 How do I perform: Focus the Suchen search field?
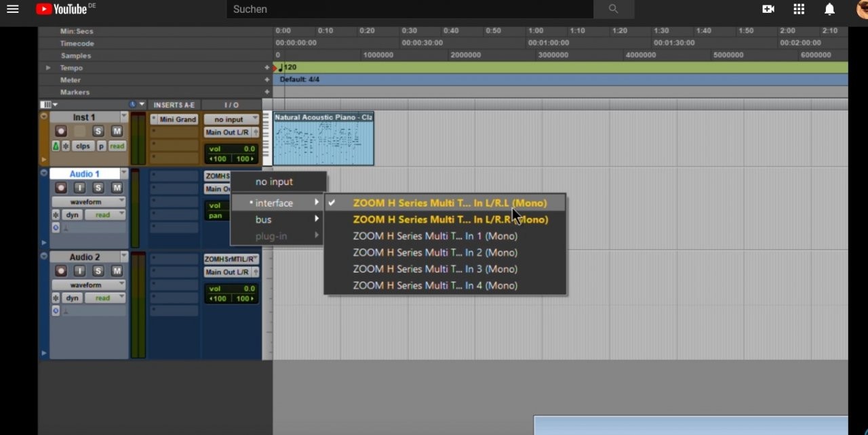point(410,9)
